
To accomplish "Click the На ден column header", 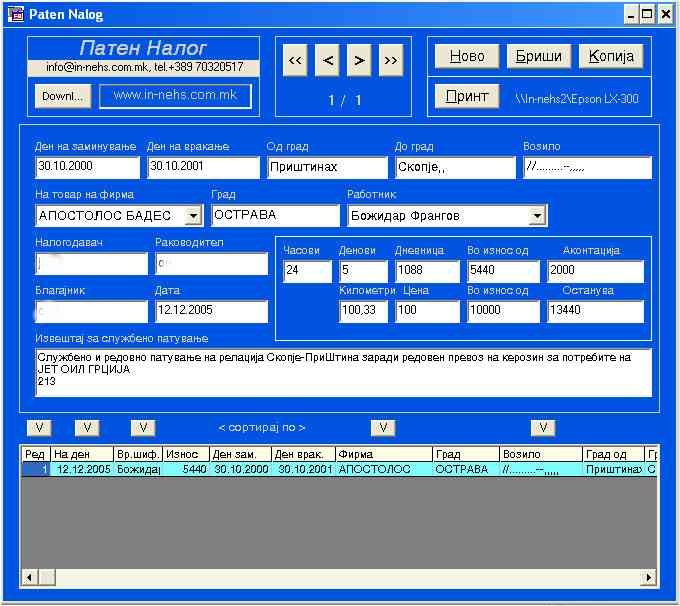I will [82, 454].
